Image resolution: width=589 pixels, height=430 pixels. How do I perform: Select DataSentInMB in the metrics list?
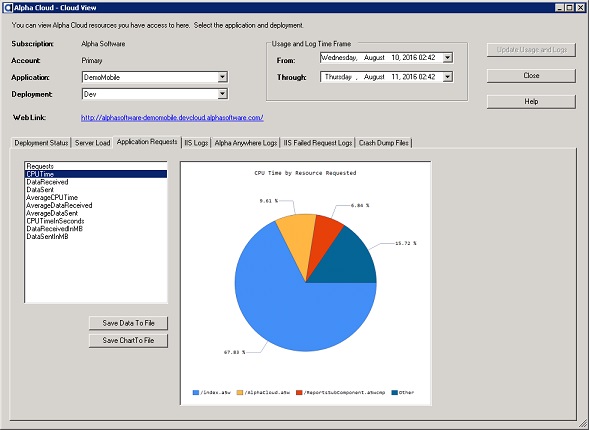point(96,237)
